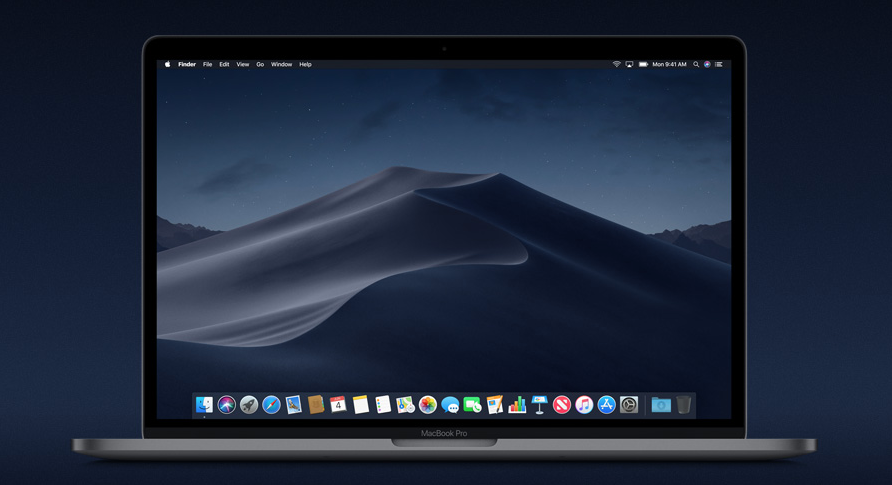Image resolution: width=892 pixels, height=485 pixels.
Task: Open the Edit menu
Action: coord(224,64)
